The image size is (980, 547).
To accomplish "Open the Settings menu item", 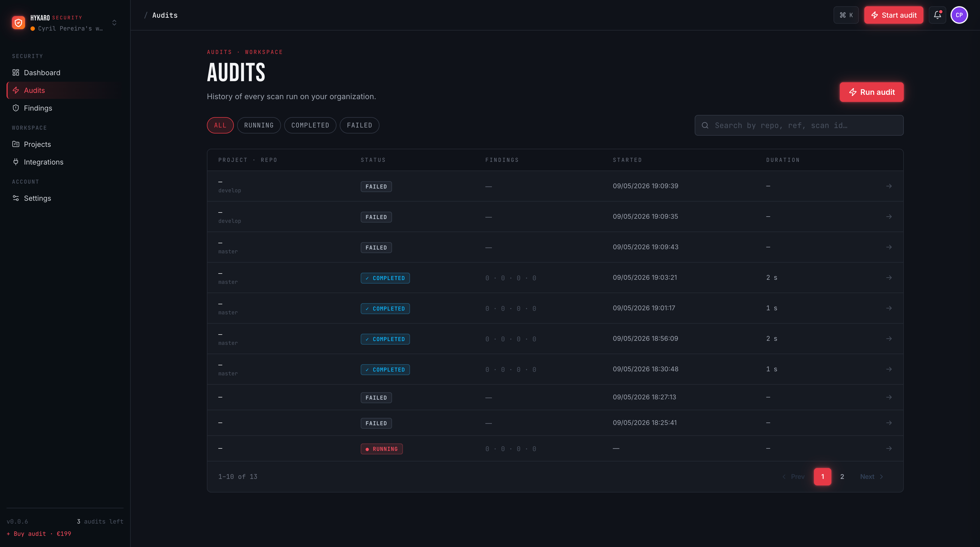I will (65, 198).
